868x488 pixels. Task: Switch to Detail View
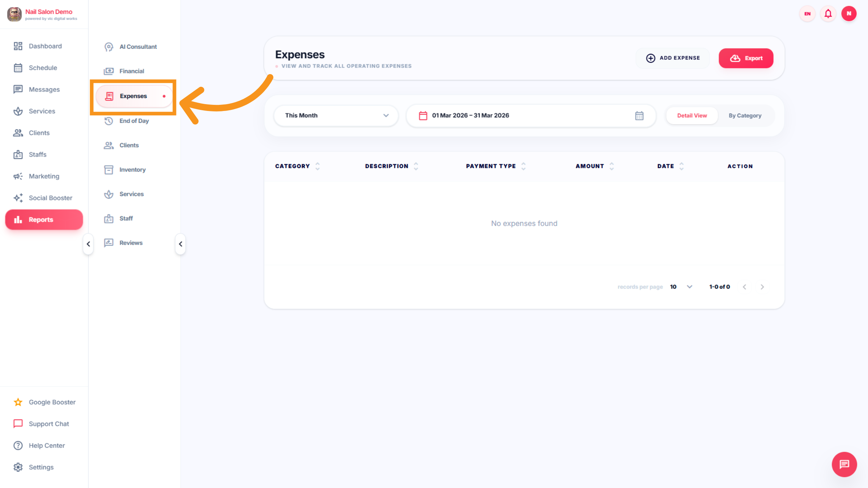click(692, 116)
